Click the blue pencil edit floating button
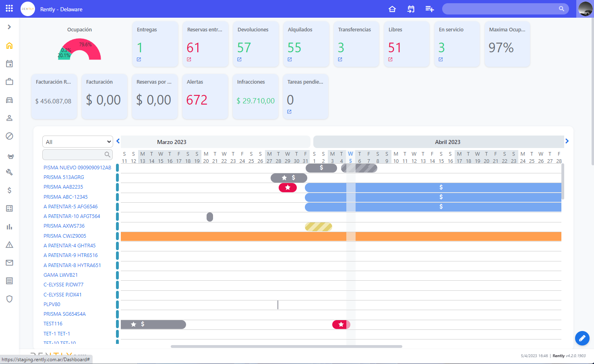Viewport: 594px width, 364px height. (582, 338)
